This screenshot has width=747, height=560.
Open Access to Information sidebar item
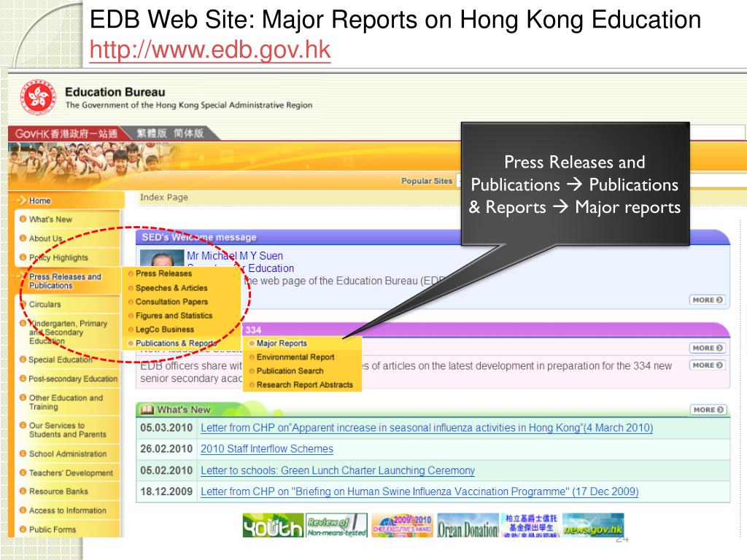pyautogui.click(x=68, y=510)
